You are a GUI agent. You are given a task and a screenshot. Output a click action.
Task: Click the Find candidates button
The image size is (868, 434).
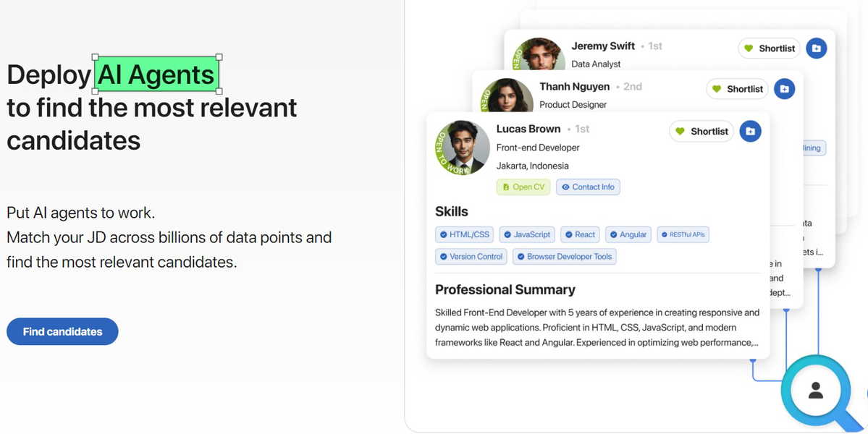click(62, 332)
